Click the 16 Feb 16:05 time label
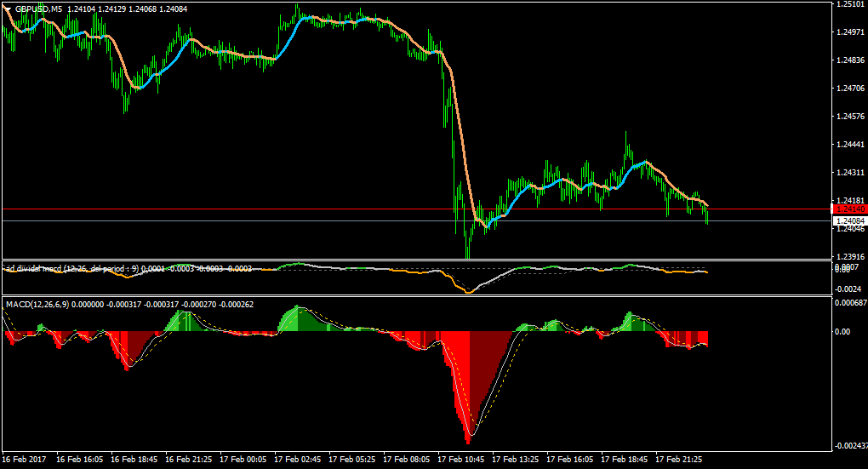The width and height of the screenshot is (868, 469). [80, 460]
